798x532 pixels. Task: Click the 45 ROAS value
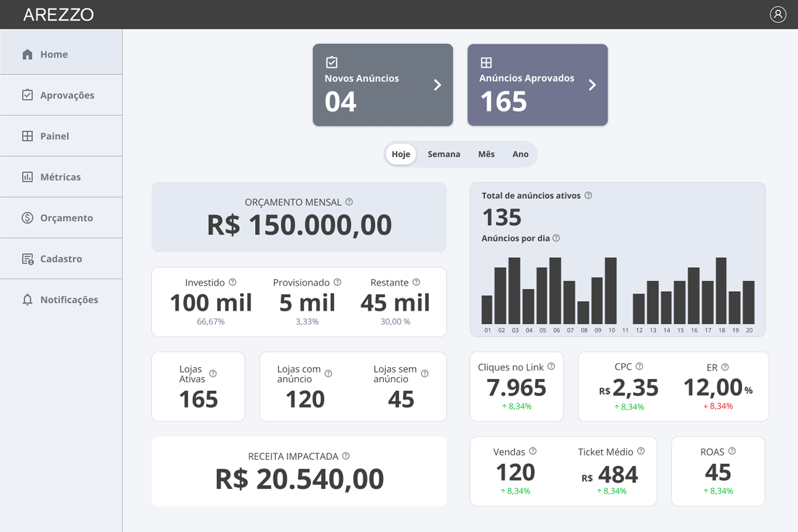coord(718,473)
